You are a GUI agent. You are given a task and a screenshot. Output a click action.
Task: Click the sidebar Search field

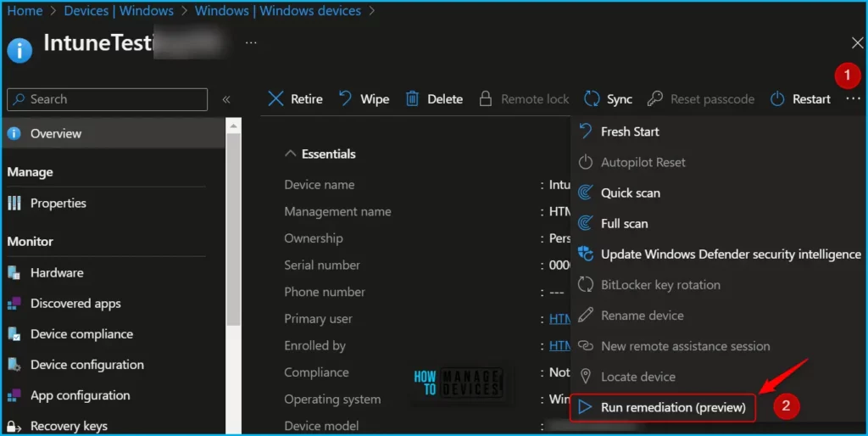click(108, 99)
